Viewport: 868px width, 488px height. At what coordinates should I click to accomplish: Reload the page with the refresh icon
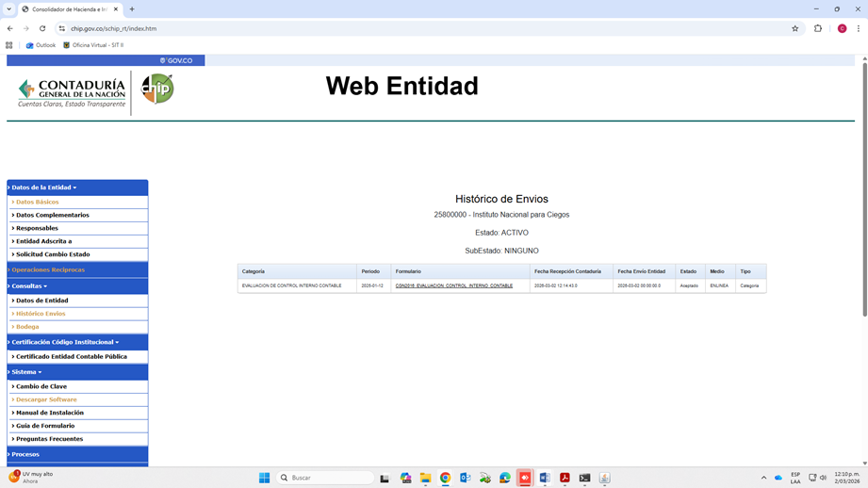click(x=42, y=28)
